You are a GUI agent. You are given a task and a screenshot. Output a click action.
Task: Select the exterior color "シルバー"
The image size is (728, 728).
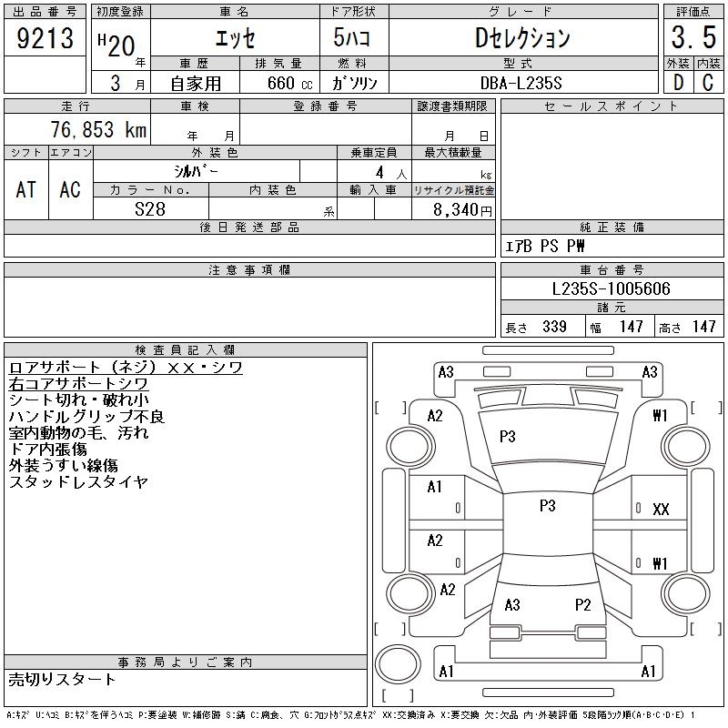pyautogui.click(x=196, y=171)
